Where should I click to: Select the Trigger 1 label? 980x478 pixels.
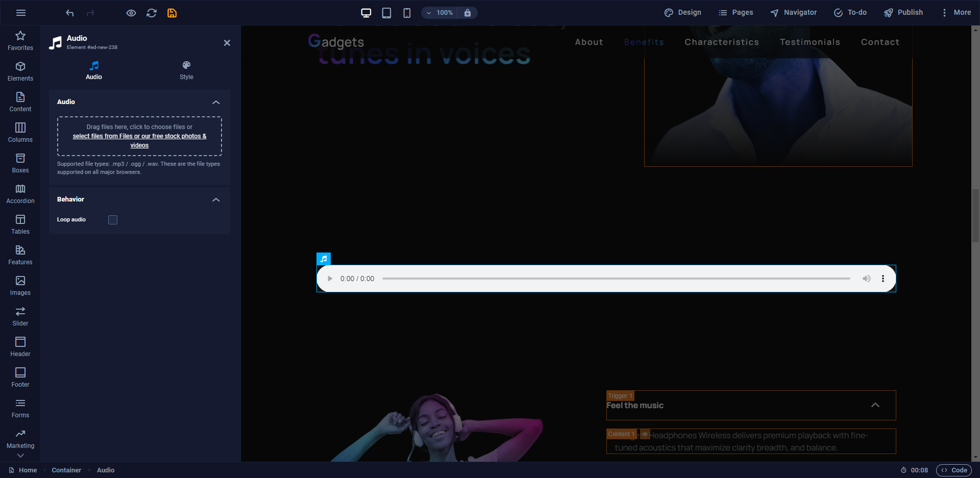(620, 396)
